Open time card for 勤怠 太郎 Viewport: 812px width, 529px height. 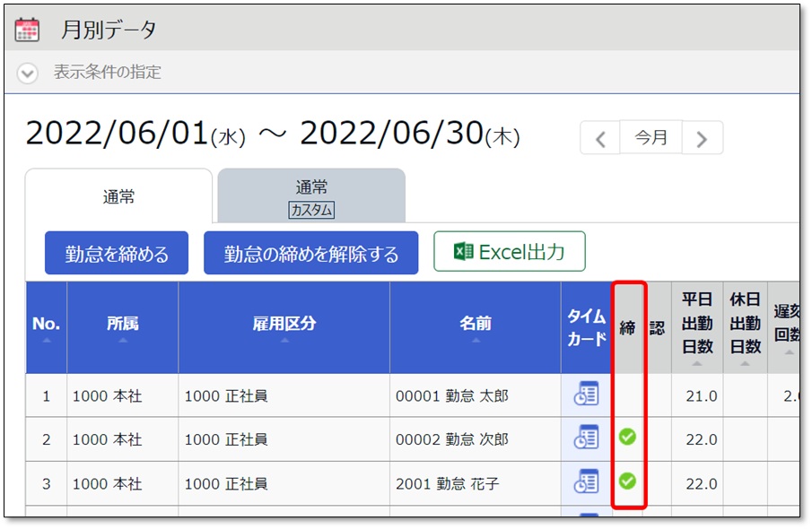click(x=586, y=395)
